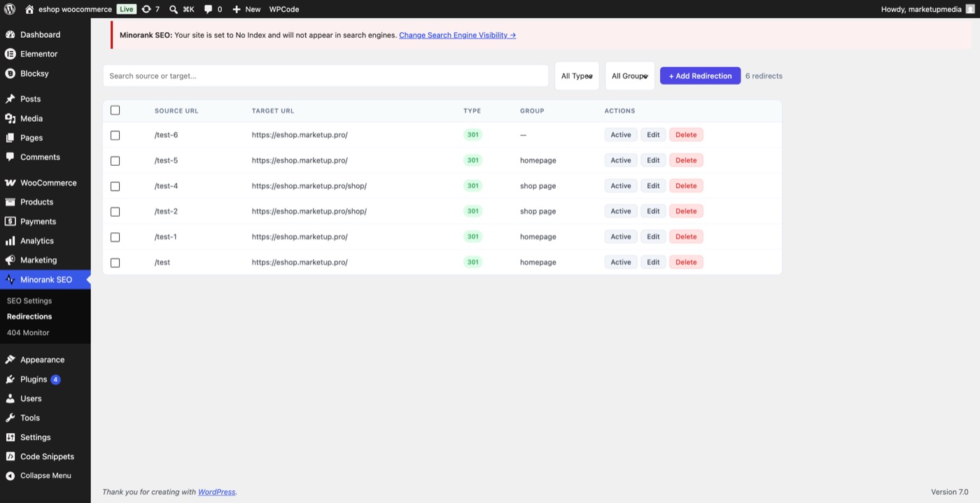Open the Live badge in admin bar
The height and width of the screenshot is (503, 980).
[x=127, y=9]
